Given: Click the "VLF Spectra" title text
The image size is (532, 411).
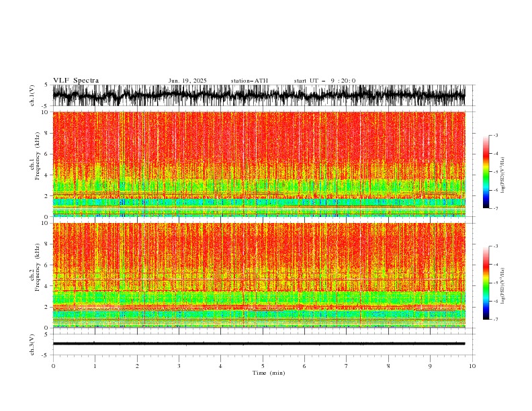Looking at the screenshot, I should 76,81.
